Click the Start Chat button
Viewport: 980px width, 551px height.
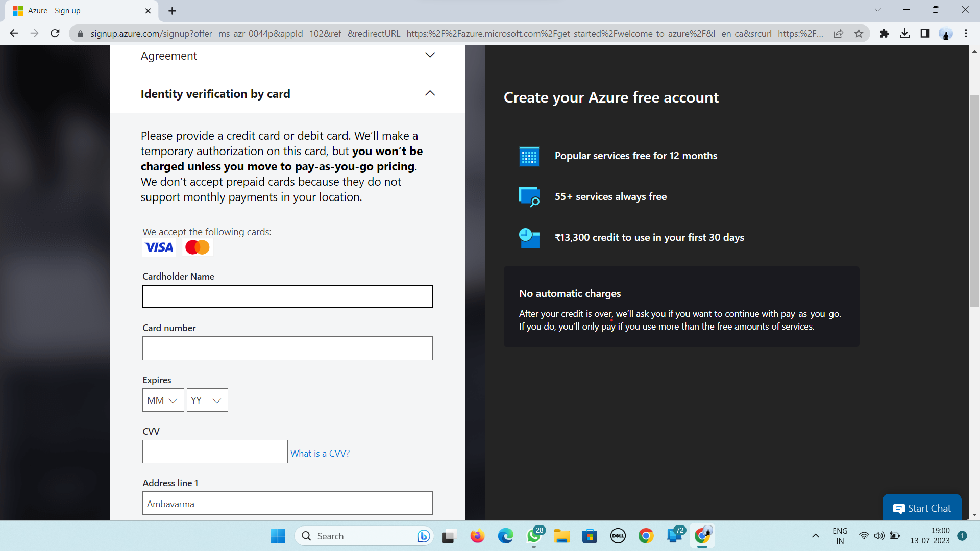coord(922,508)
